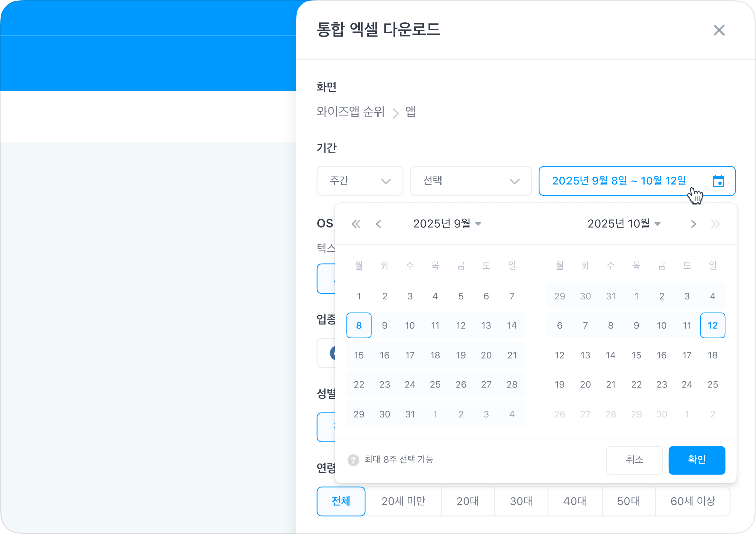Screen dimensions: 756x534
Task: Expand the 2025년 10월 month selector
Action: [624, 224]
